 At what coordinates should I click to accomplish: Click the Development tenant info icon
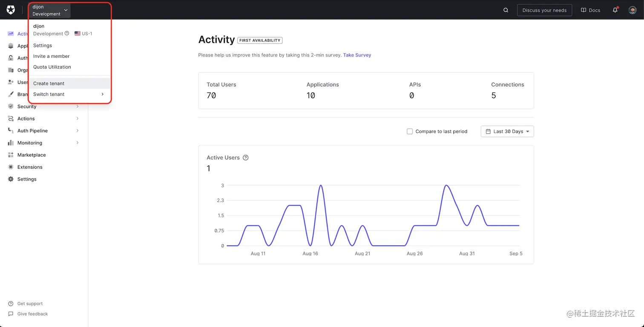coord(67,33)
